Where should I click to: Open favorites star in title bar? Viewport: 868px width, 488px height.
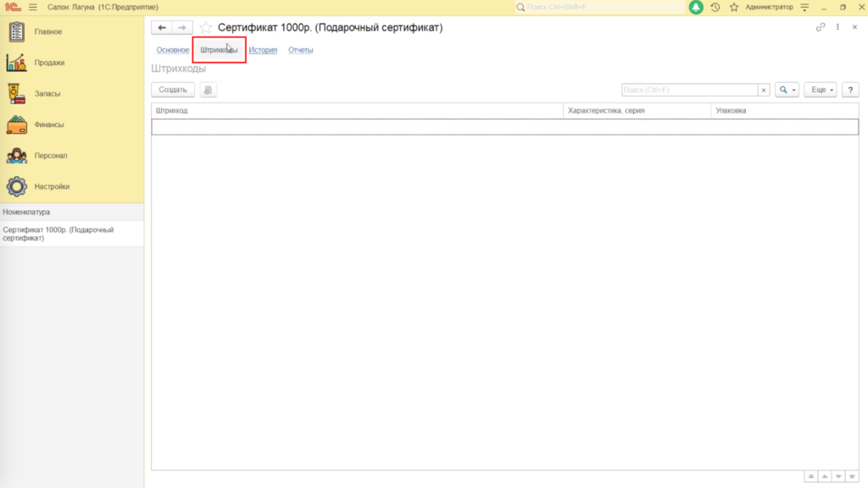coord(734,7)
